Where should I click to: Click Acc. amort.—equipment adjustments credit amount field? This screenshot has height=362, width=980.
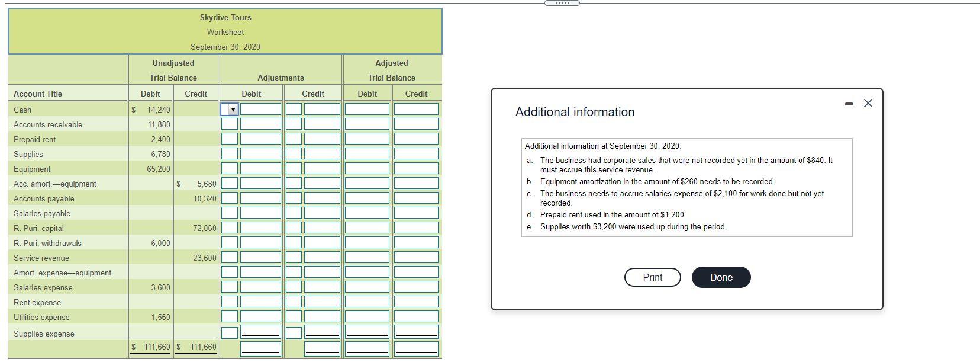click(x=323, y=183)
